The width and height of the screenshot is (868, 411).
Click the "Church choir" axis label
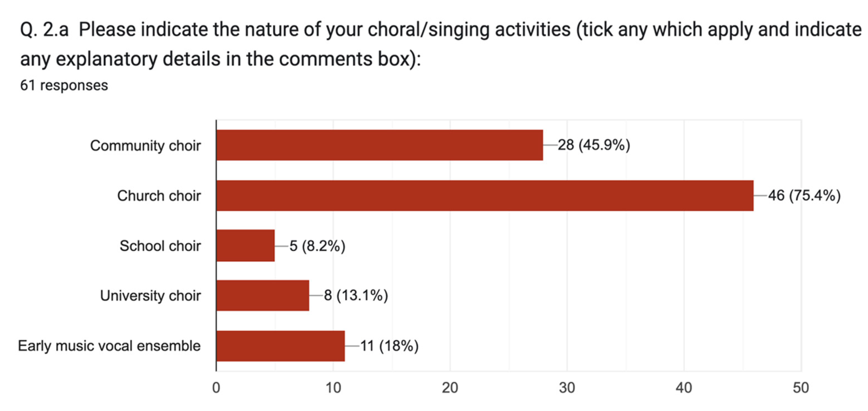coord(159,196)
